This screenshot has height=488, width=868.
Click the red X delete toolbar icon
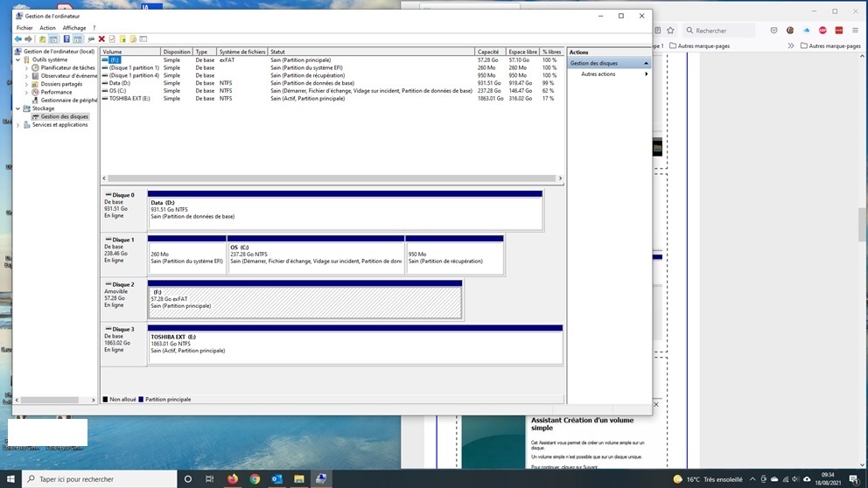pyautogui.click(x=101, y=39)
